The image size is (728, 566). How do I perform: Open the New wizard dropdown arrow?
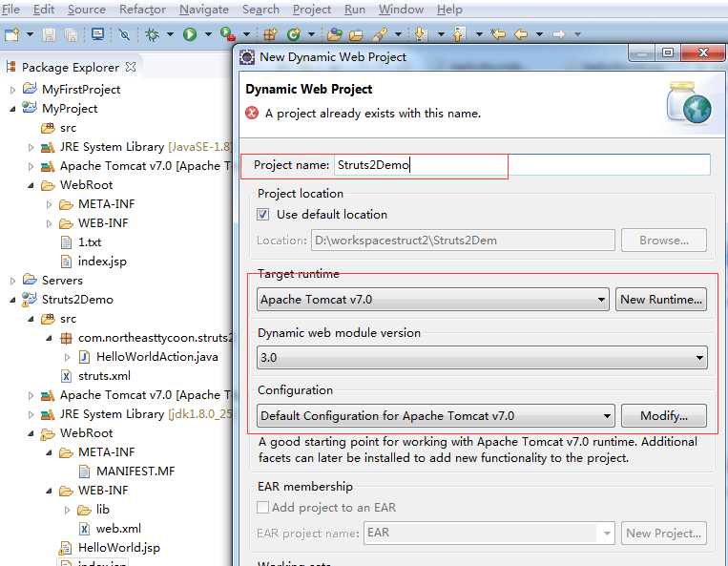[x=30, y=34]
